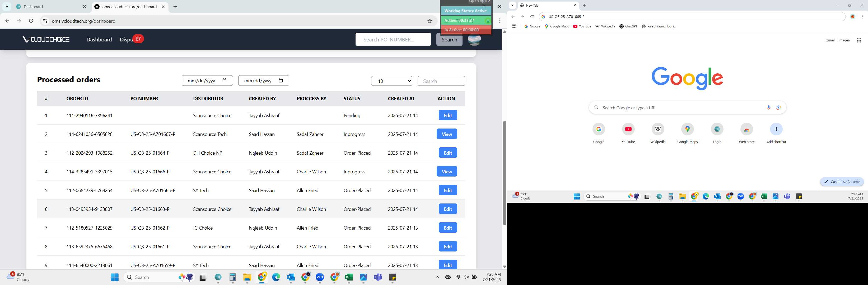Open Zoom from the main taskbar

(x=320, y=277)
